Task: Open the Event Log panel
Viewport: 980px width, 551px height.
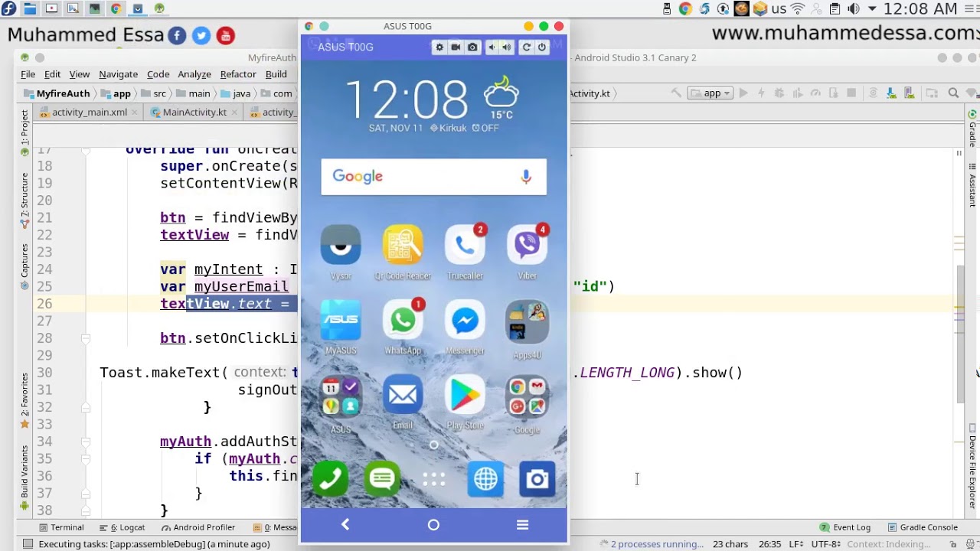Action: pyautogui.click(x=845, y=527)
